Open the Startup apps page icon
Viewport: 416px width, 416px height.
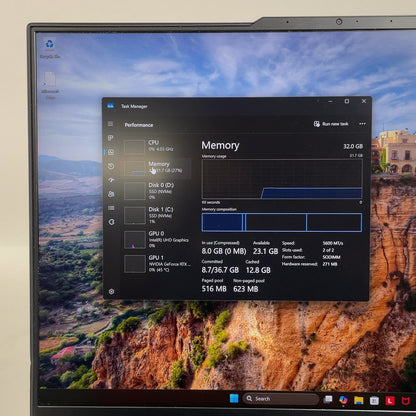point(111,180)
